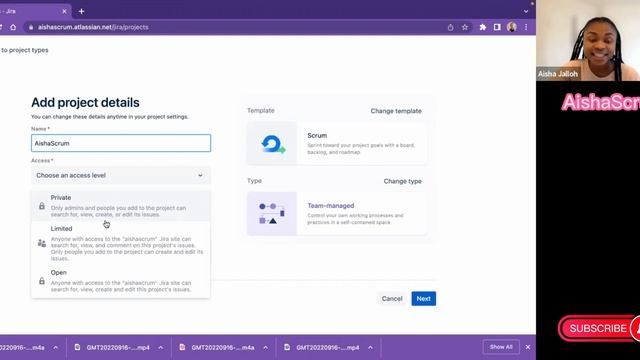Select the Private access option

(121, 206)
